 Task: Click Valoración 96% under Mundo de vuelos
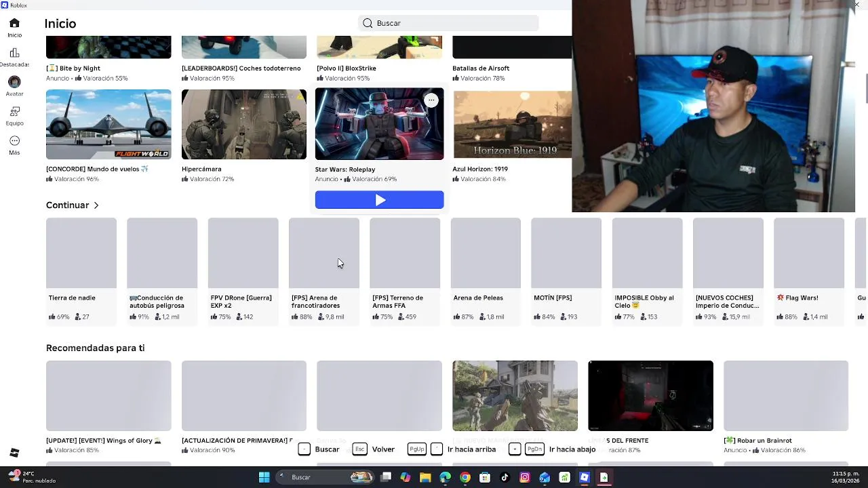tap(73, 180)
